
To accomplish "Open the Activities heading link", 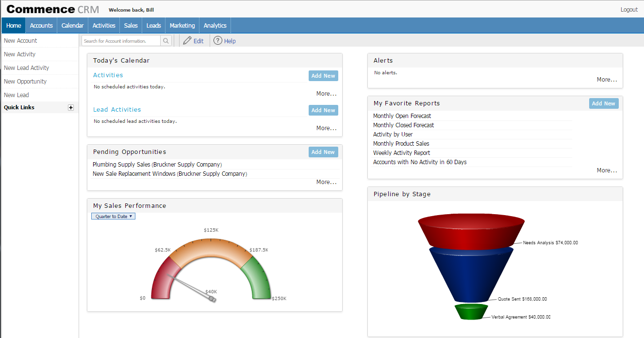I will (108, 75).
